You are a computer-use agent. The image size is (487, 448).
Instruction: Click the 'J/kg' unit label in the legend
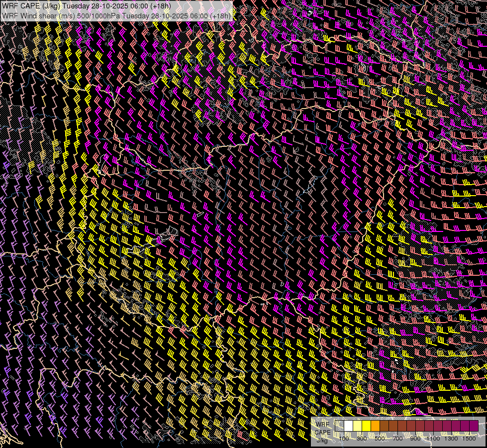[322, 441]
